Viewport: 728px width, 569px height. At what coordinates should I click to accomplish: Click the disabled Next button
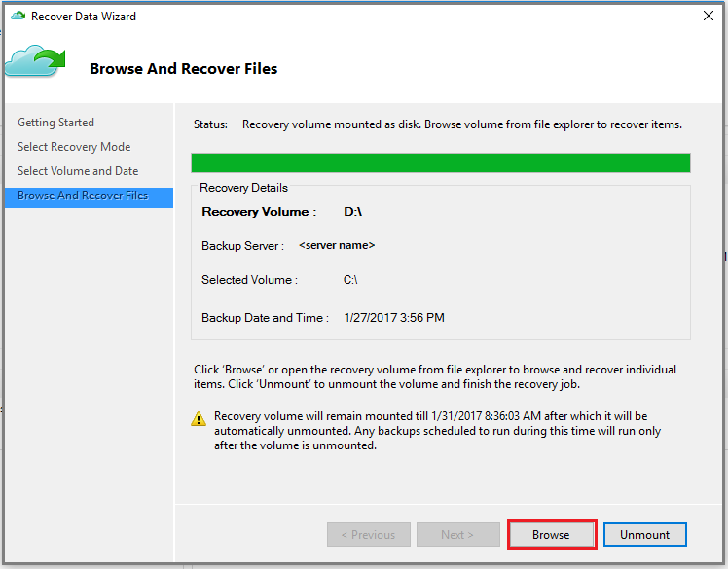pyautogui.click(x=458, y=535)
